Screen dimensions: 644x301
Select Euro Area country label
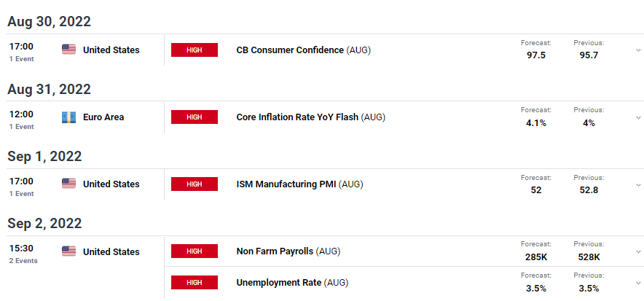point(103,117)
